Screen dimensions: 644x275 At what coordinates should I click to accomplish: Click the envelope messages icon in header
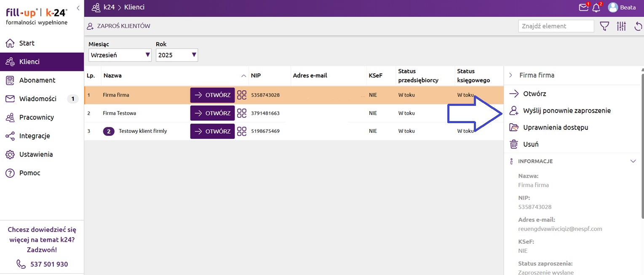point(583,8)
